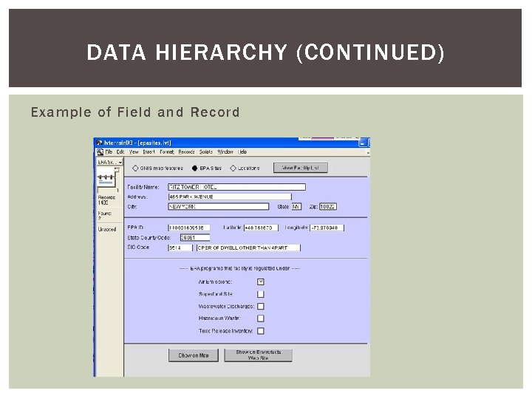This screenshot has height=399, width=532.
Task: Open the Format menu
Action: point(166,152)
